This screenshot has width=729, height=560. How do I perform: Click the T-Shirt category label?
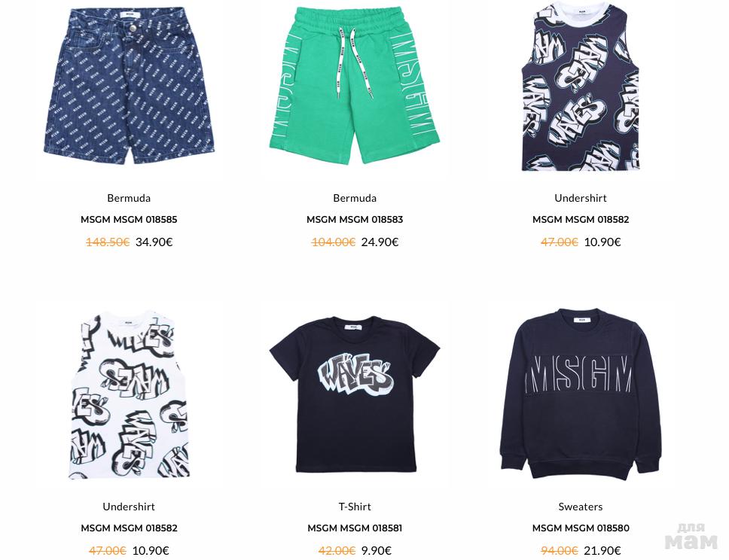pos(354,507)
